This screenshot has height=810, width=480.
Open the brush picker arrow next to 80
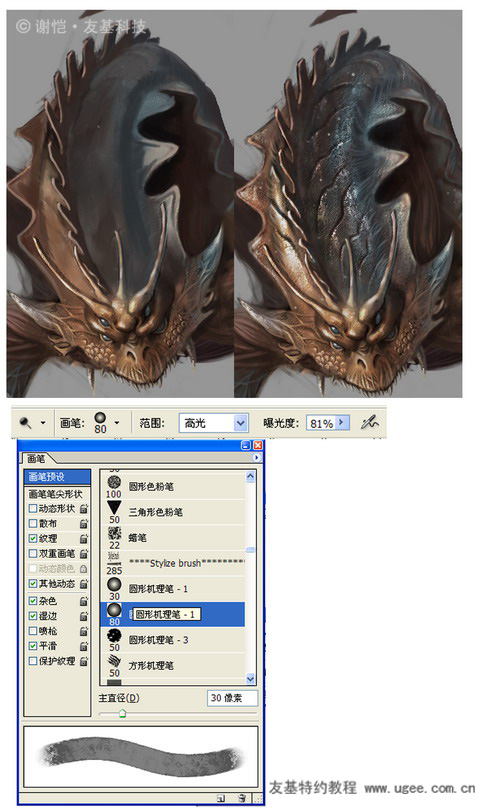pos(117,423)
